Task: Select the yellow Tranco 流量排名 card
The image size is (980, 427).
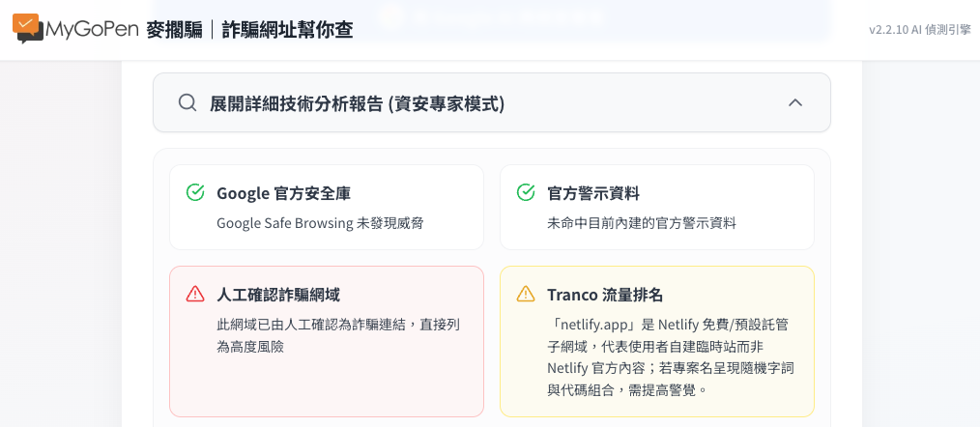Action: pos(657,341)
